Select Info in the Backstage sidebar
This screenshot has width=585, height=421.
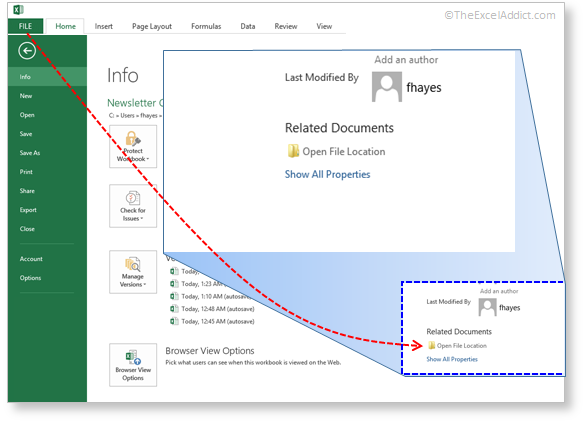click(x=47, y=77)
